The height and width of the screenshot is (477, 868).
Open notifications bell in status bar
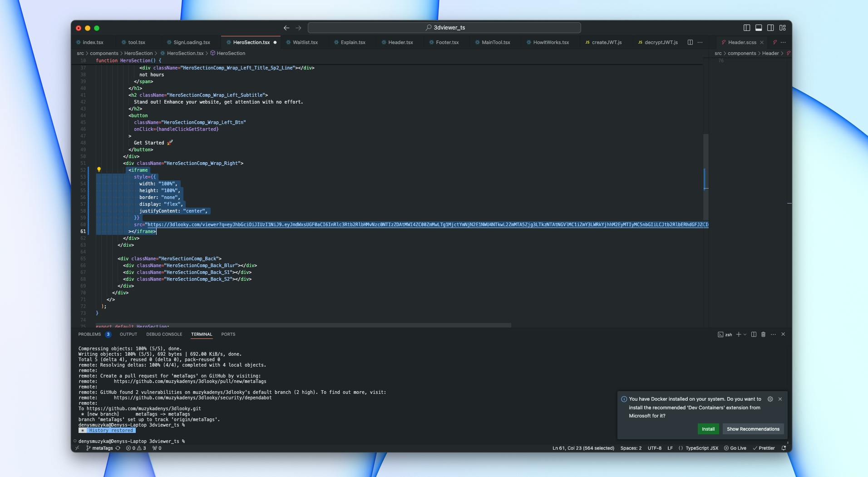point(784,448)
